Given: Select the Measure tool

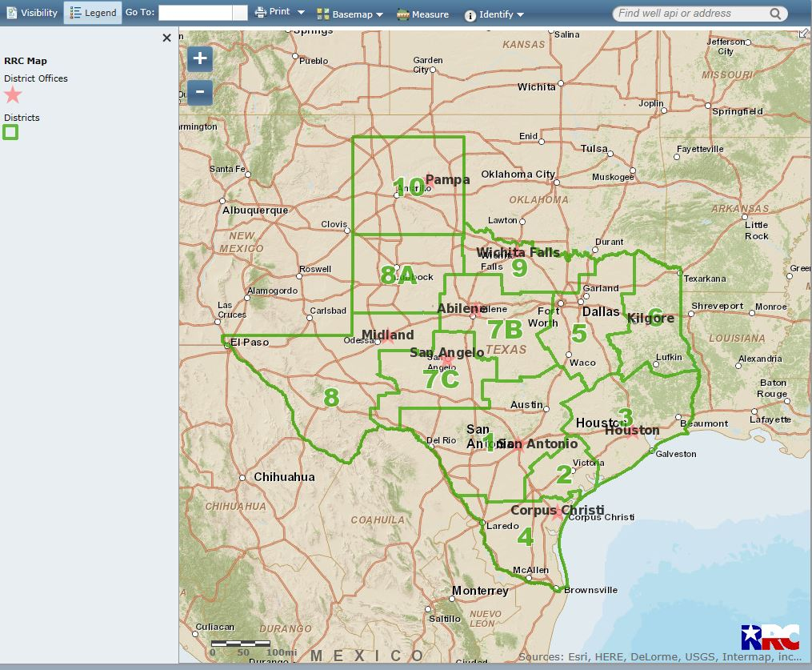Looking at the screenshot, I should point(422,14).
